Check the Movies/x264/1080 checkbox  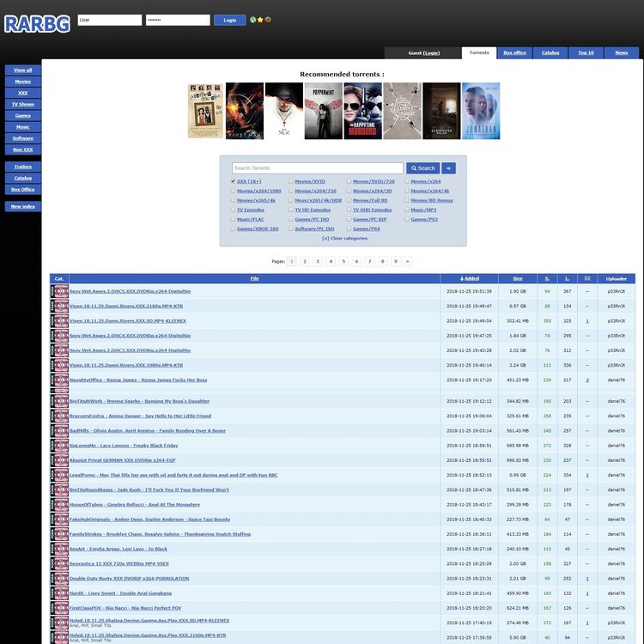click(x=233, y=191)
